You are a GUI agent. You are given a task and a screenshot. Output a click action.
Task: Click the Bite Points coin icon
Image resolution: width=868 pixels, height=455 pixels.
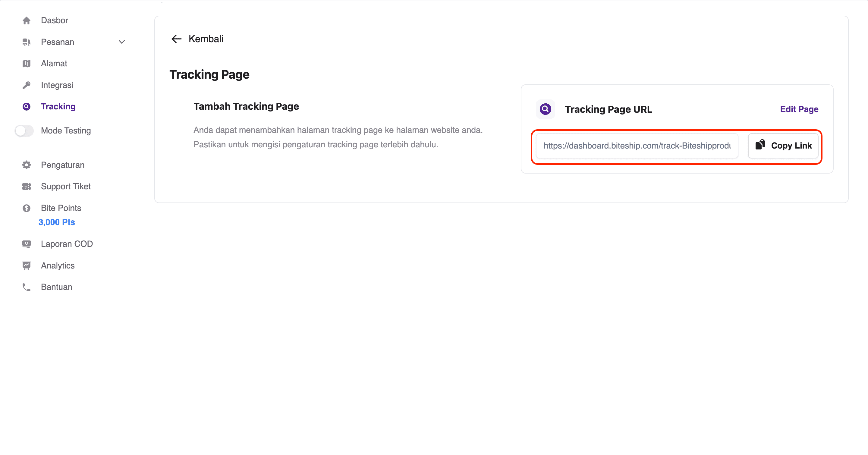[26, 208]
